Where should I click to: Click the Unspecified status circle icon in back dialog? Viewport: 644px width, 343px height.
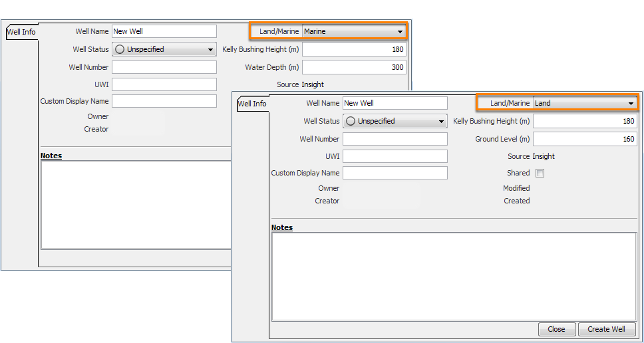[120, 49]
